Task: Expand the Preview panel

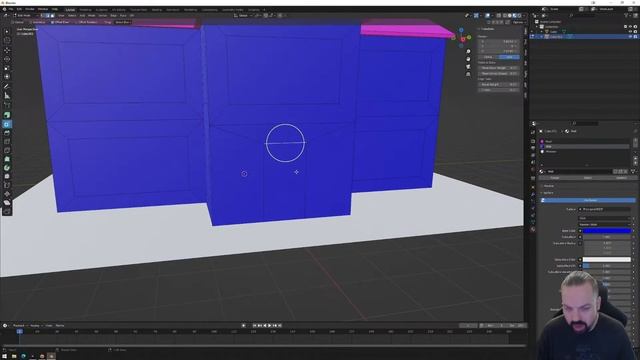Action: point(549,186)
